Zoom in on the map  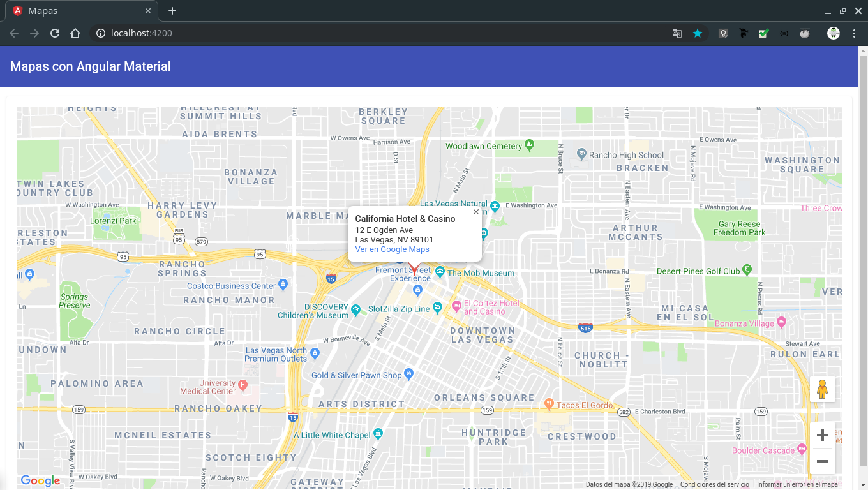[x=823, y=436]
